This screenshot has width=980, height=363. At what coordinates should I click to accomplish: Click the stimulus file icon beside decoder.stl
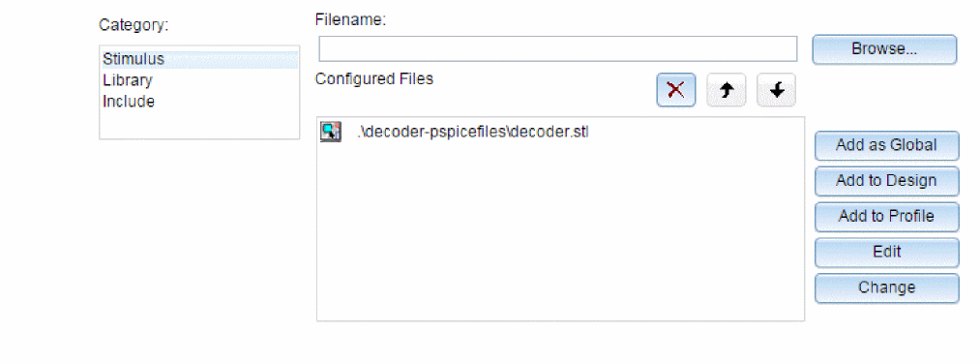point(330,132)
